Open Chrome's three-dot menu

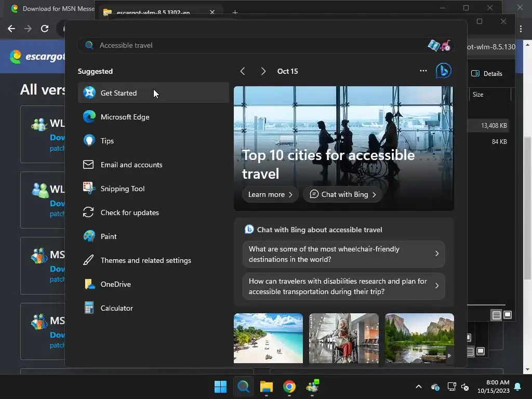pyautogui.click(x=521, y=29)
